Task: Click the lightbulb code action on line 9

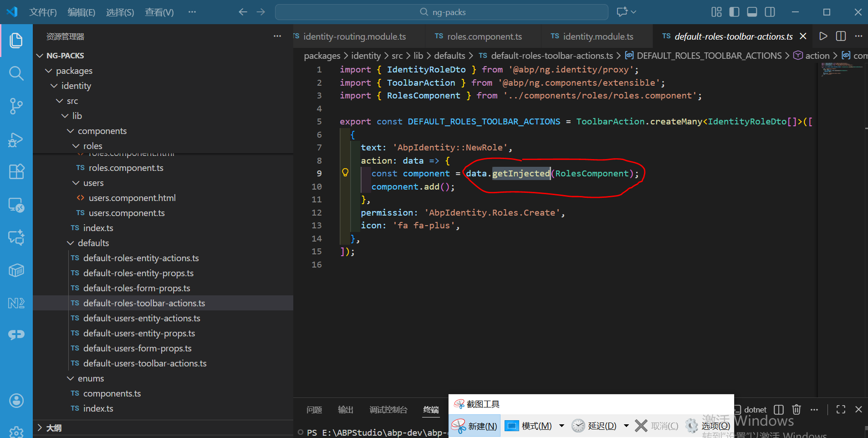Action: [x=345, y=173]
